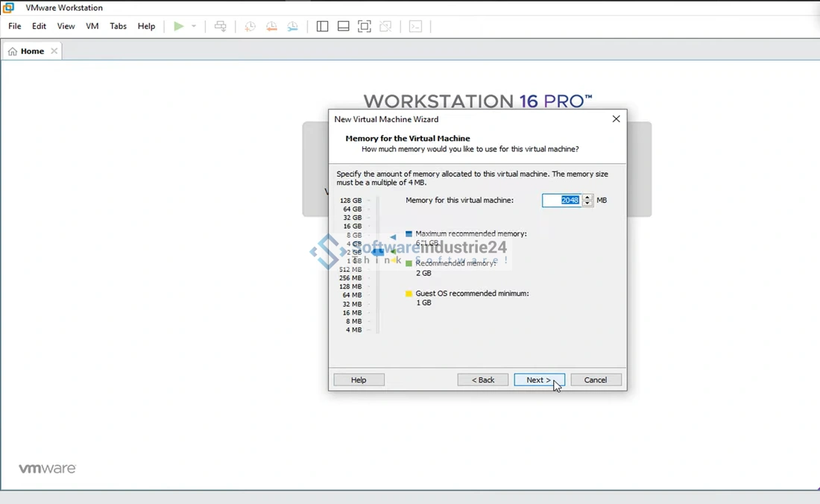Toggle the thumbnail bar icon

pyautogui.click(x=344, y=26)
